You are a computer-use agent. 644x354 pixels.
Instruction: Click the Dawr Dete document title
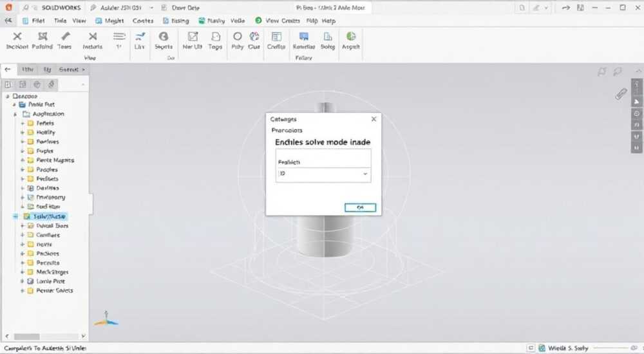click(185, 8)
